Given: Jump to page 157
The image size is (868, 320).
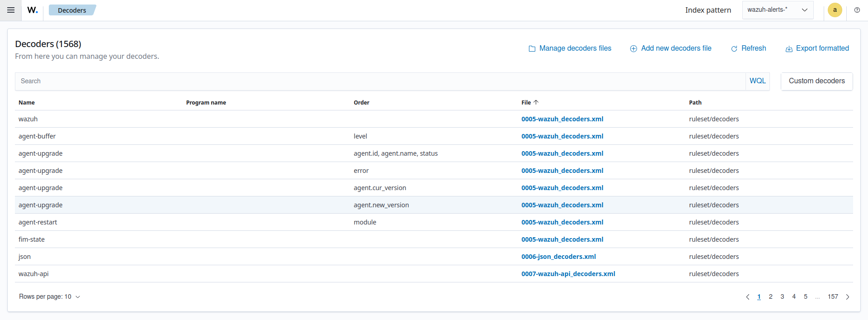Looking at the screenshot, I should click(833, 297).
